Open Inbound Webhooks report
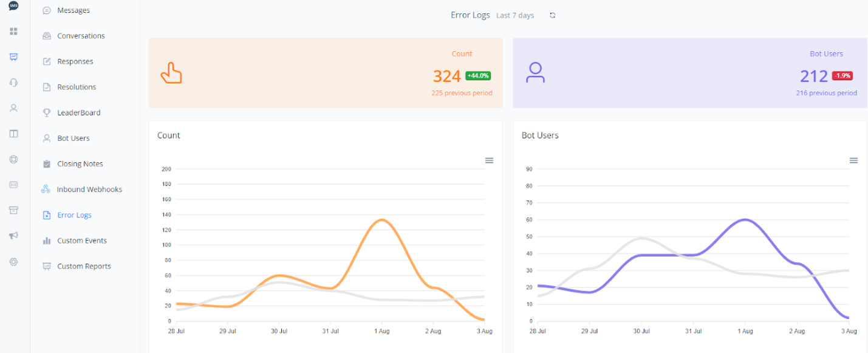 coord(89,190)
